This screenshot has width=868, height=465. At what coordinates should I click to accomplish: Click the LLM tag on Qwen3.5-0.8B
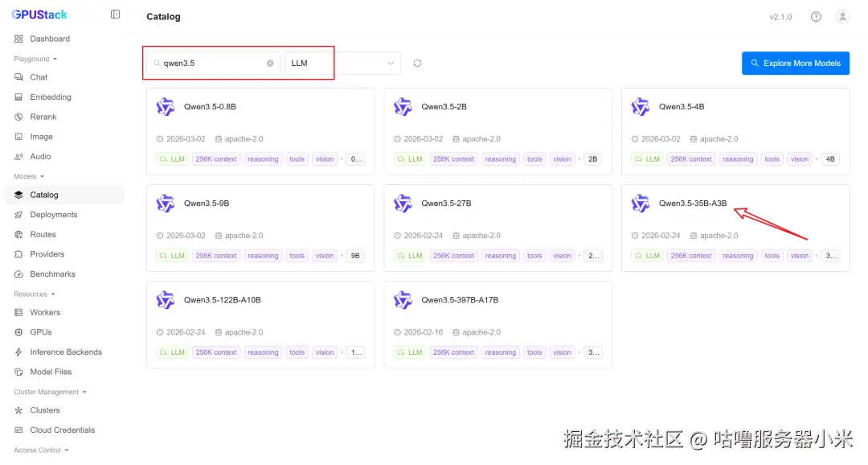[x=172, y=159]
